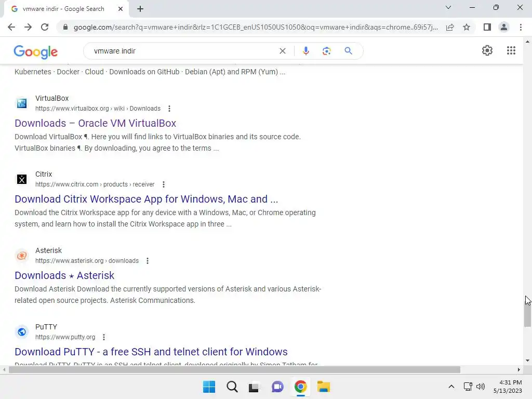532x399 pixels.
Task: Go forward in browser history
Action: pyautogui.click(x=28, y=27)
